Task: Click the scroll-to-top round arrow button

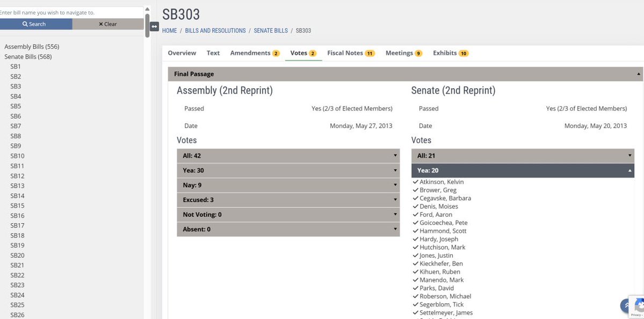Action: click(x=626, y=306)
